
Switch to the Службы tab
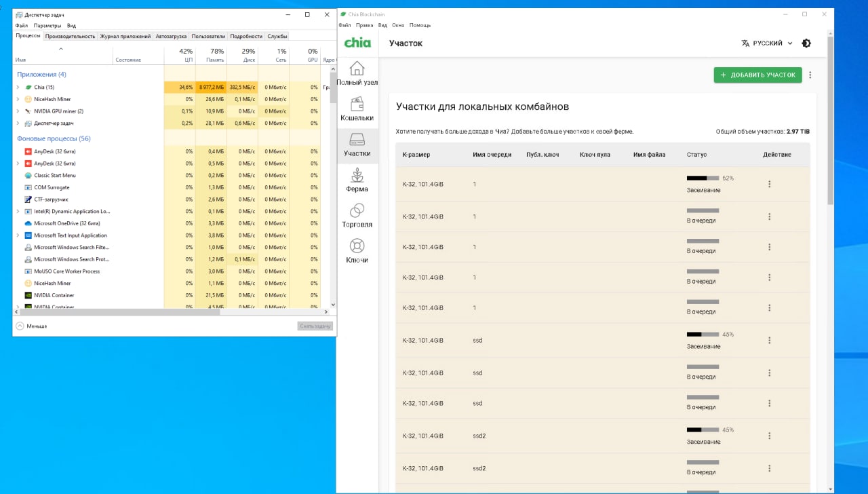277,36
